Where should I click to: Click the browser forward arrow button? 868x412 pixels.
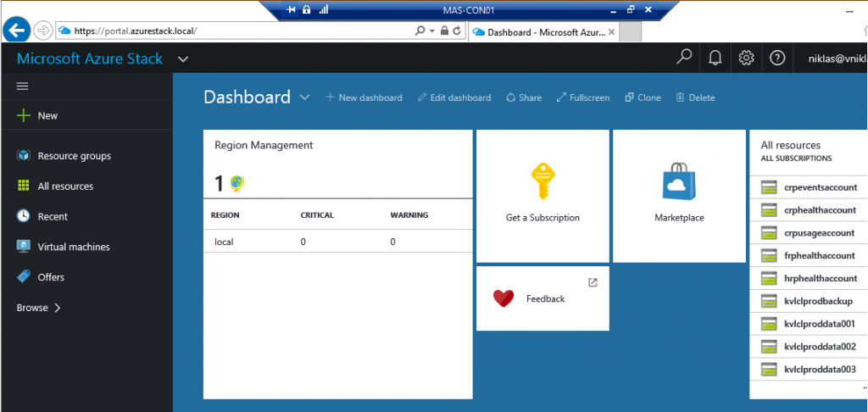pos(42,31)
